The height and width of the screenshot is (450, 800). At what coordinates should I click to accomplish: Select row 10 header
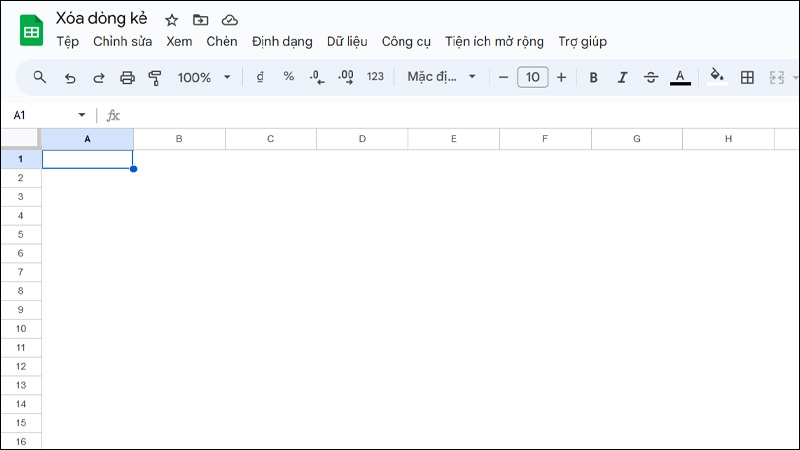pos(20,329)
